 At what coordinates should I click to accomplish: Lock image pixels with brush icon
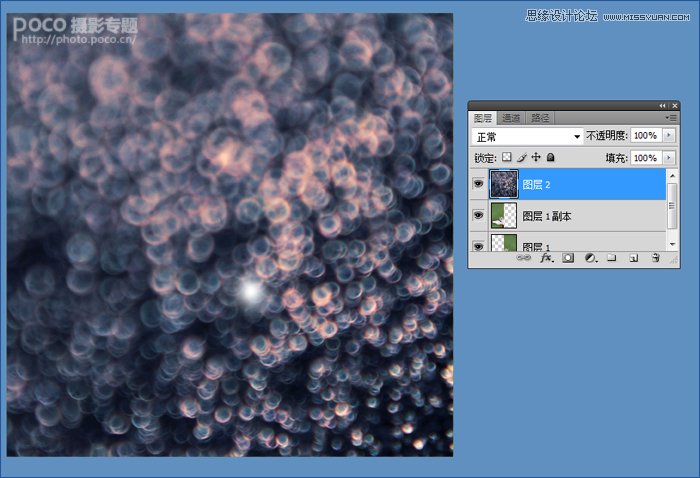[521, 157]
